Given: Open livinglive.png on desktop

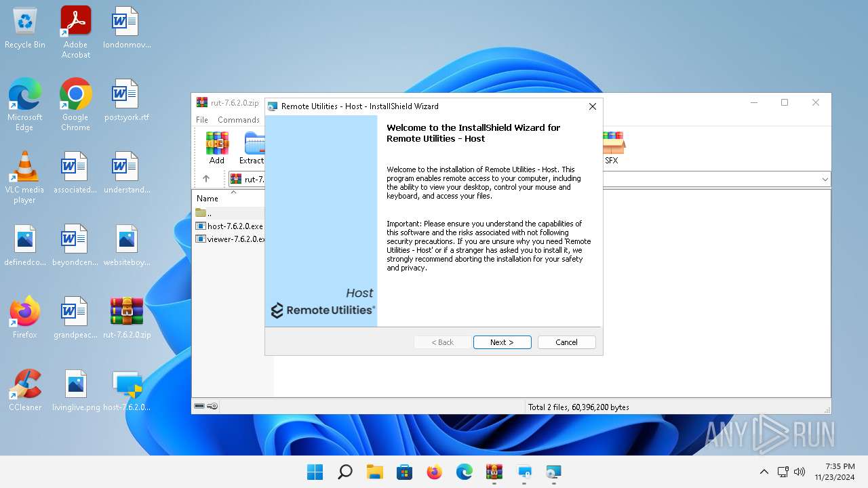Looking at the screenshot, I should 76,391.
